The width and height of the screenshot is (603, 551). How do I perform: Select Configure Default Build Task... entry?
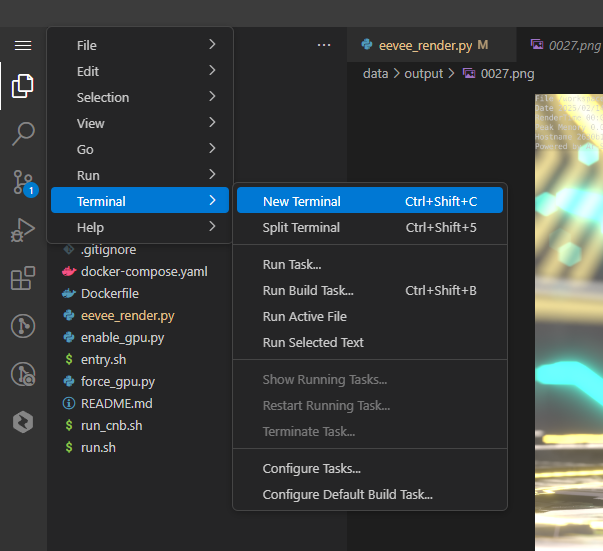coord(370,494)
